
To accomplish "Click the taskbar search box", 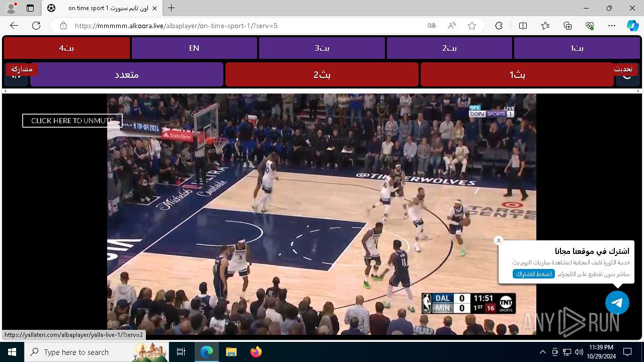I will coord(97,352).
